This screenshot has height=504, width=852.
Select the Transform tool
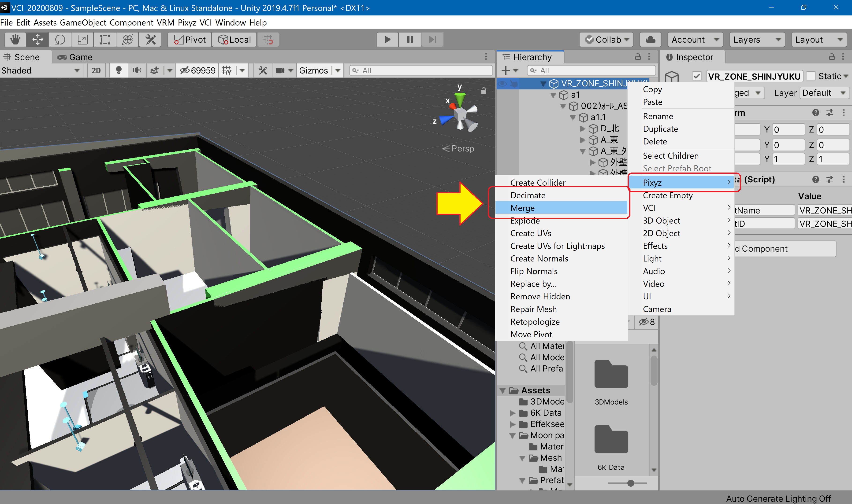pyautogui.click(x=127, y=40)
